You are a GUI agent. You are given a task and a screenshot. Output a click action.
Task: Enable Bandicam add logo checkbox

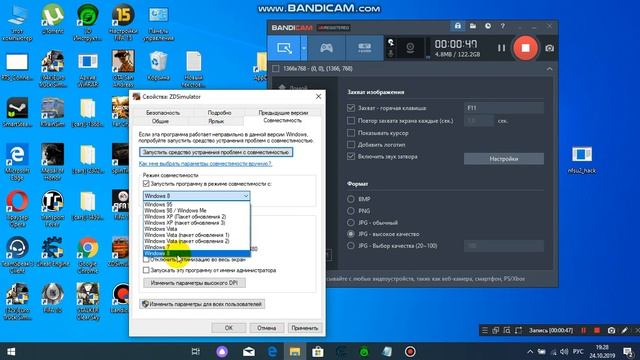pos(351,144)
